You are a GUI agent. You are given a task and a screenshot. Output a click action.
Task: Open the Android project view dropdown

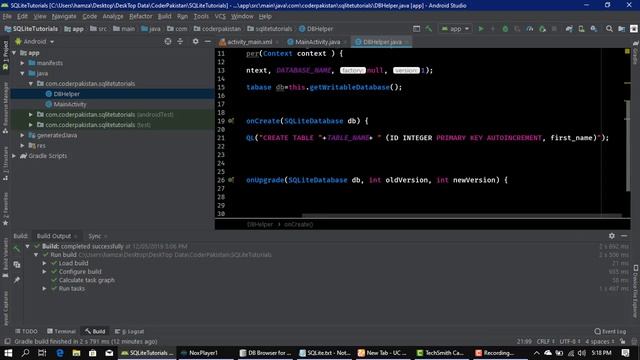coord(35,42)
